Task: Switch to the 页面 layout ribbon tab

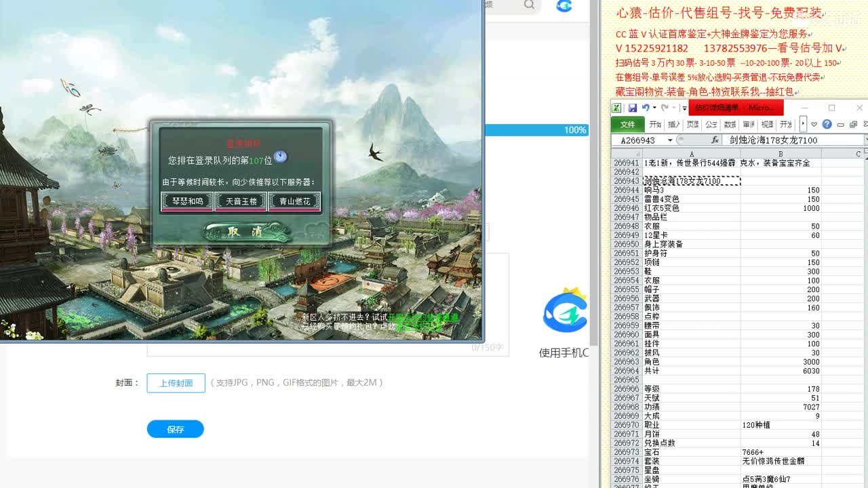Action: click(692, 125)
